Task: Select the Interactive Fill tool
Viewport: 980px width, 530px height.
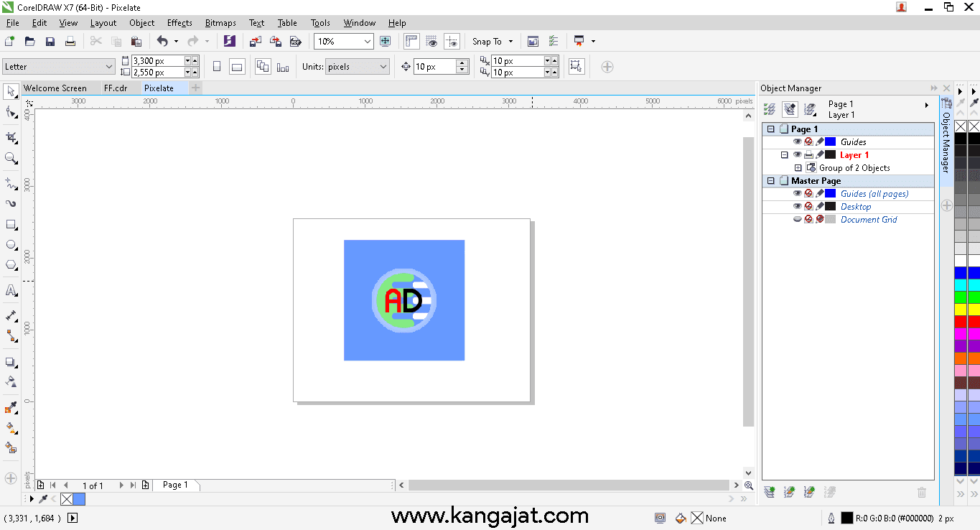Action: [11, 429]
